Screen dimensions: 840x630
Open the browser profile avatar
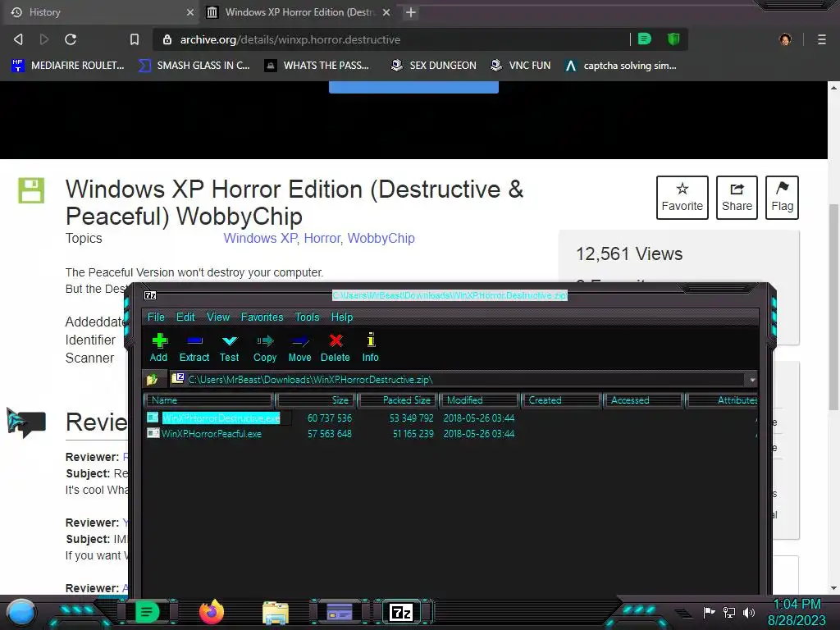point(785,39)
